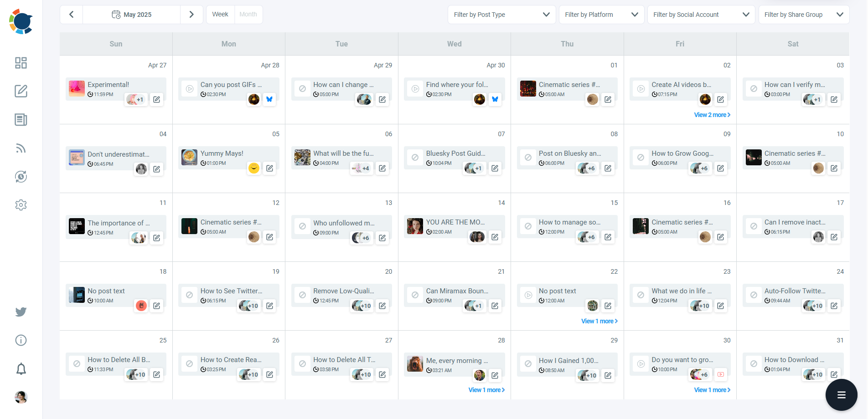Go to next month with right arrow

coord(191,14)
